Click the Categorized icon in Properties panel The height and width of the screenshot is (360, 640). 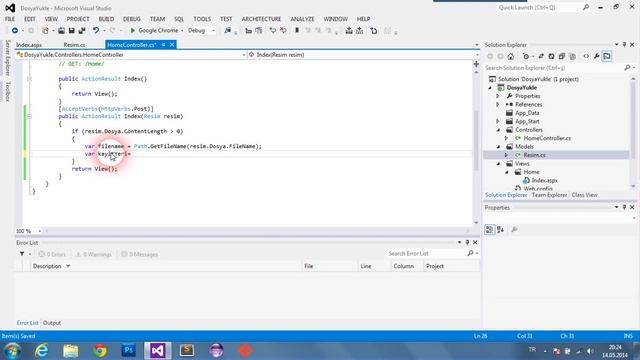(x=489, y=230)
